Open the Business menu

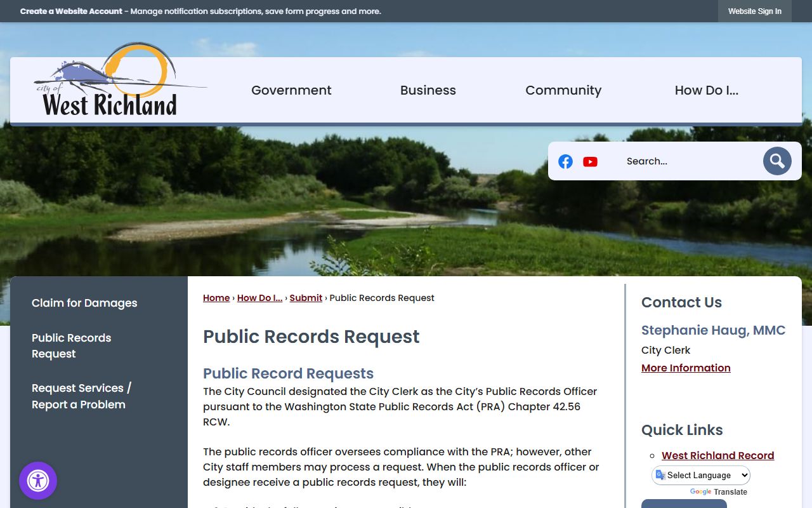[428, 90]
